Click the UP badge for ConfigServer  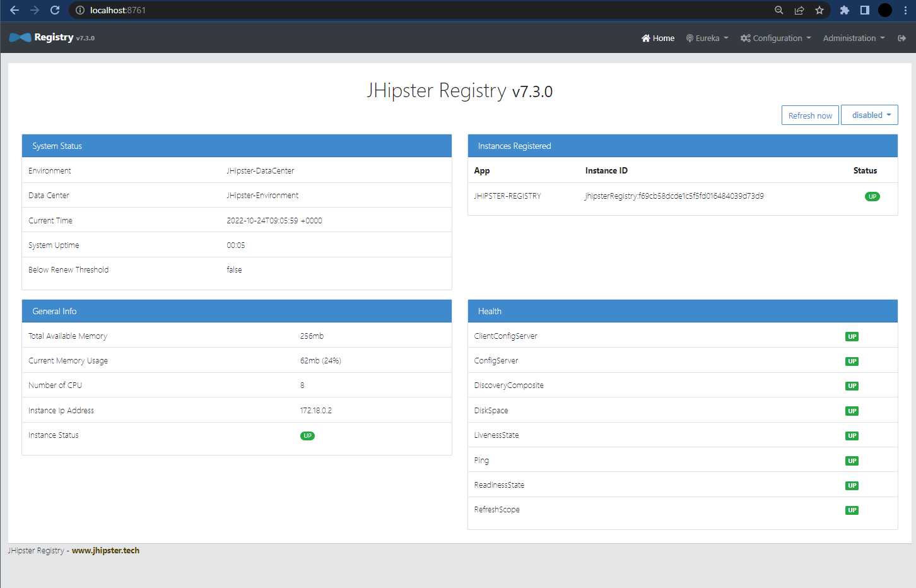coord(852,362)
